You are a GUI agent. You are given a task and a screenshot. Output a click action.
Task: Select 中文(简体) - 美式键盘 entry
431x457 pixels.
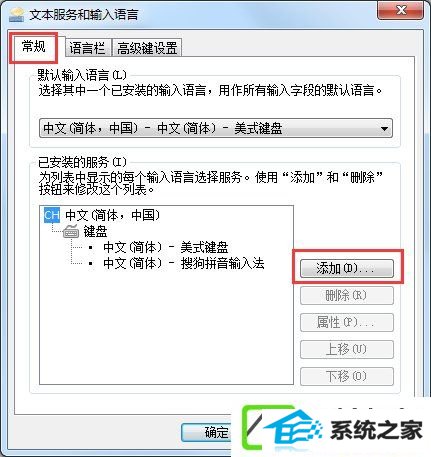click(166, 248)
